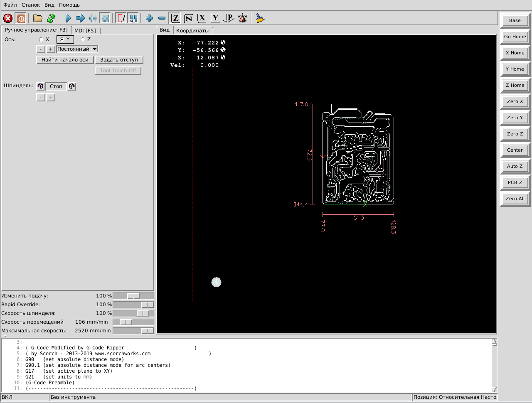
Task: Click the Изменить подачу feed override slider
Action: 133,296
